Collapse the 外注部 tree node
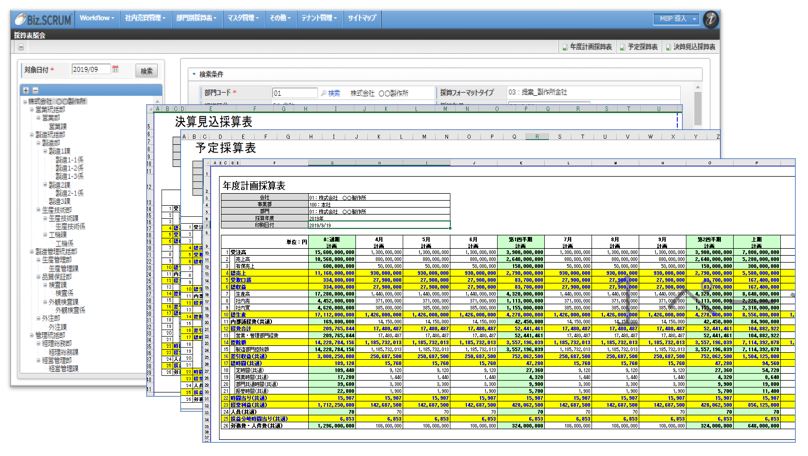Image resolution: width=808 pixels, height=456 pixels. coord(39,318)
